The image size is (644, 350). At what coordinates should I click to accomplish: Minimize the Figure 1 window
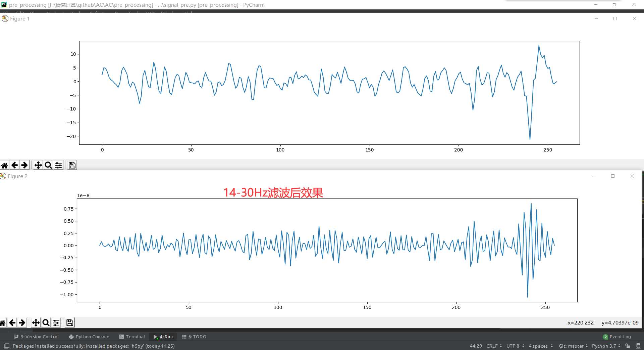pyautogui.click(x=596, y=18)
